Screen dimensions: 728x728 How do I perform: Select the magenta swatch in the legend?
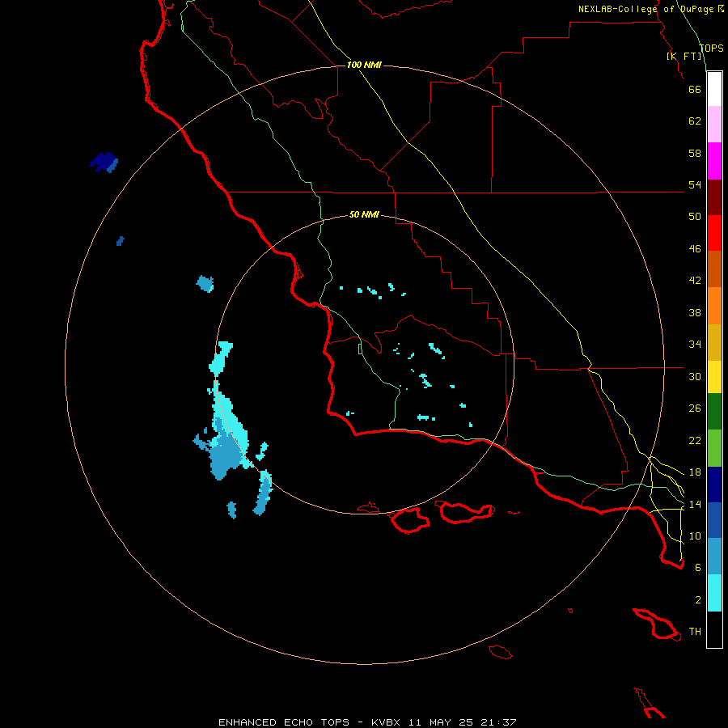point(714,161)
